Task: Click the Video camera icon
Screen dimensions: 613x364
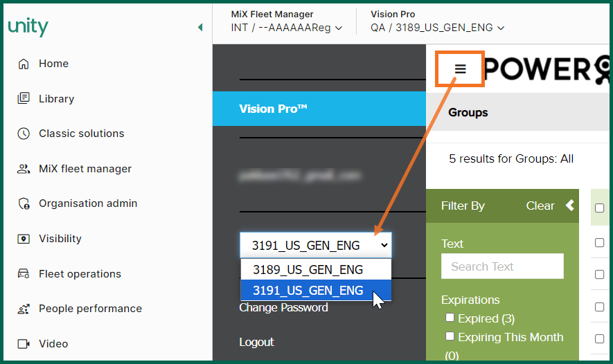Action: (24, 344)
